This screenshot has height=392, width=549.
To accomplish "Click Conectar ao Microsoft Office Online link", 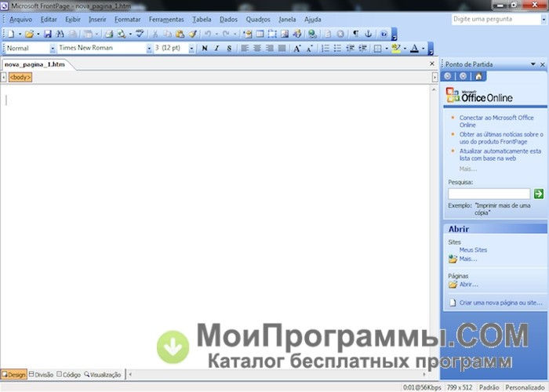I will click(496, 121).
